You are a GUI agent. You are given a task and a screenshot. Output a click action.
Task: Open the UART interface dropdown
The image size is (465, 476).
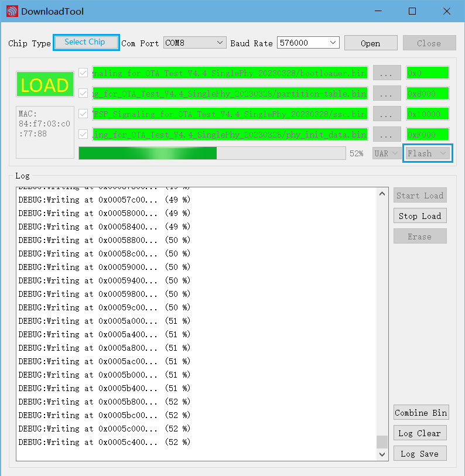point(387,153)
